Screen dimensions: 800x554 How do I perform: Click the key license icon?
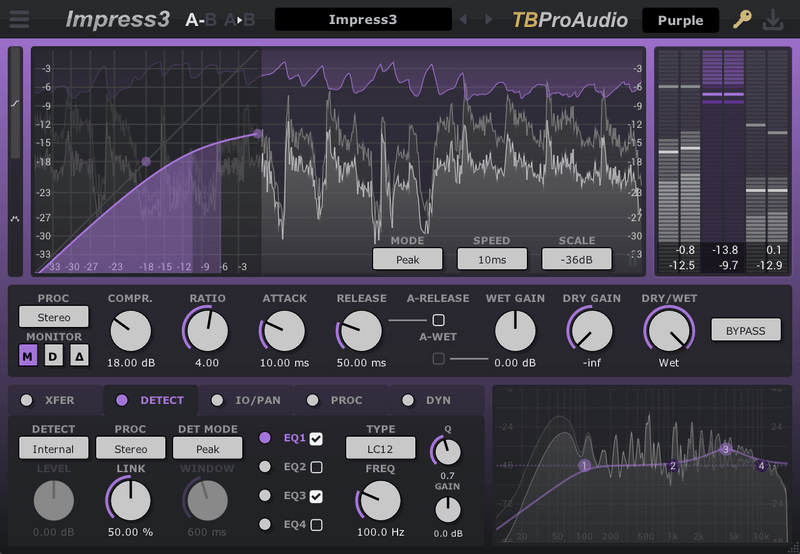[x=741, y=20]
